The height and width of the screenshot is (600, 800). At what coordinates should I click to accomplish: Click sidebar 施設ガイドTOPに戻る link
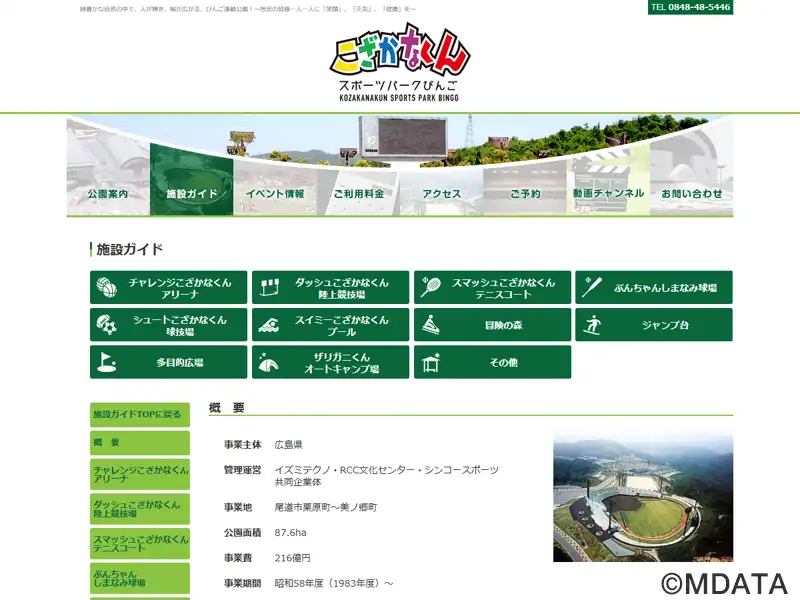[x=140, y=414]
